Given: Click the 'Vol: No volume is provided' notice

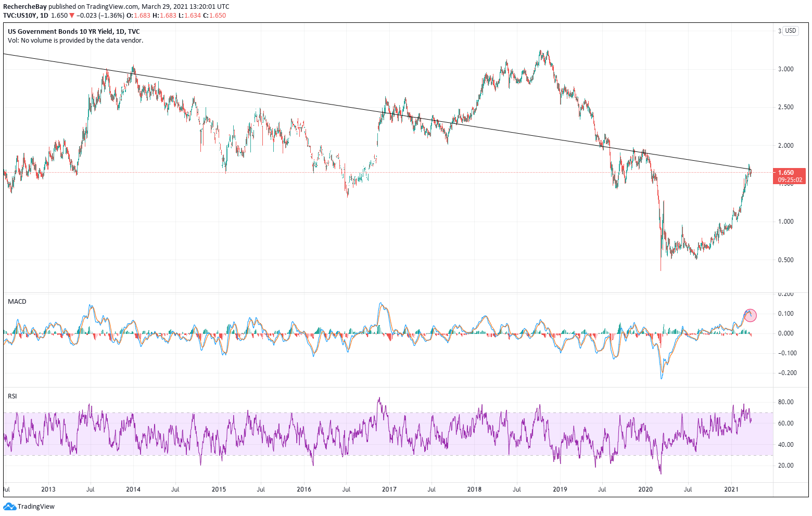Looking at the screenshot, I should click(75, 40).
